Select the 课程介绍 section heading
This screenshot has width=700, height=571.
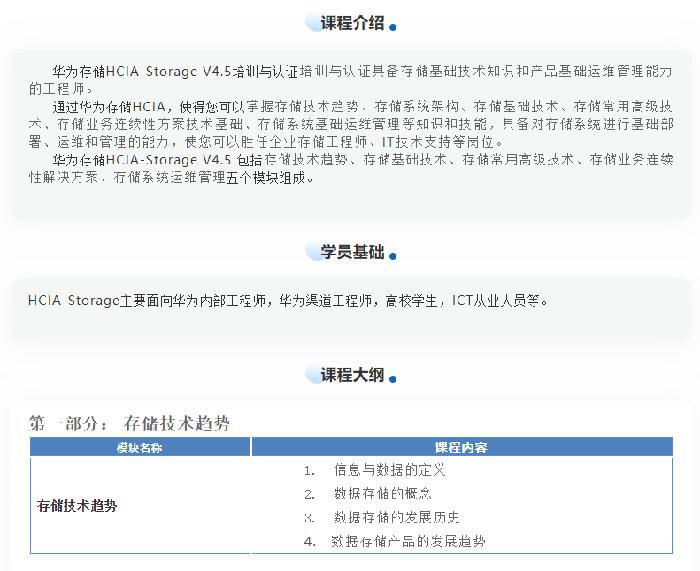click(351, 23)
